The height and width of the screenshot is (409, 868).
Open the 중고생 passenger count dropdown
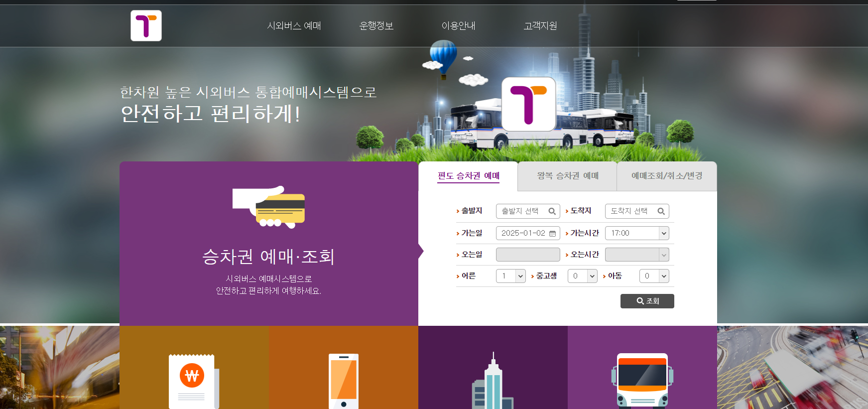point(583,276)
